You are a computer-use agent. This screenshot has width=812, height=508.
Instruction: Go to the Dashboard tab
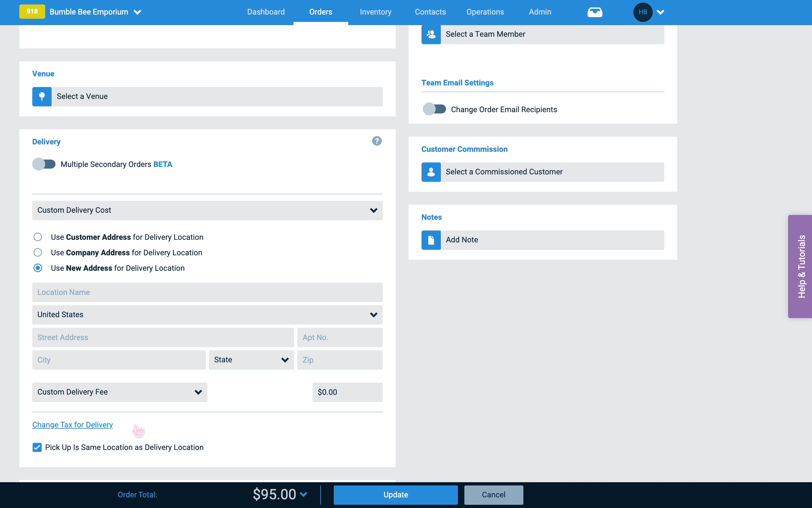click(266, 12)
